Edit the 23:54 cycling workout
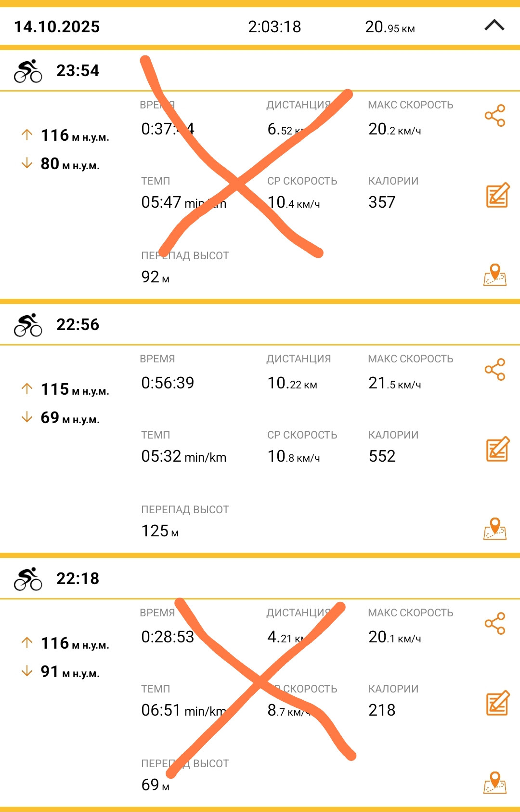This screenshot has height=812, width=520. (x=497, y=195)
